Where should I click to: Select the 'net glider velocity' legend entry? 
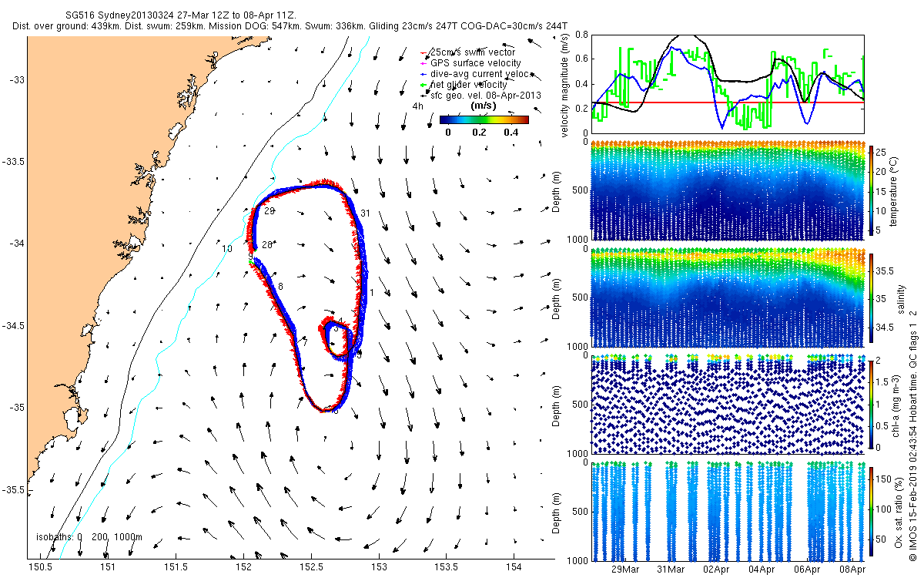tap(463, 84)
